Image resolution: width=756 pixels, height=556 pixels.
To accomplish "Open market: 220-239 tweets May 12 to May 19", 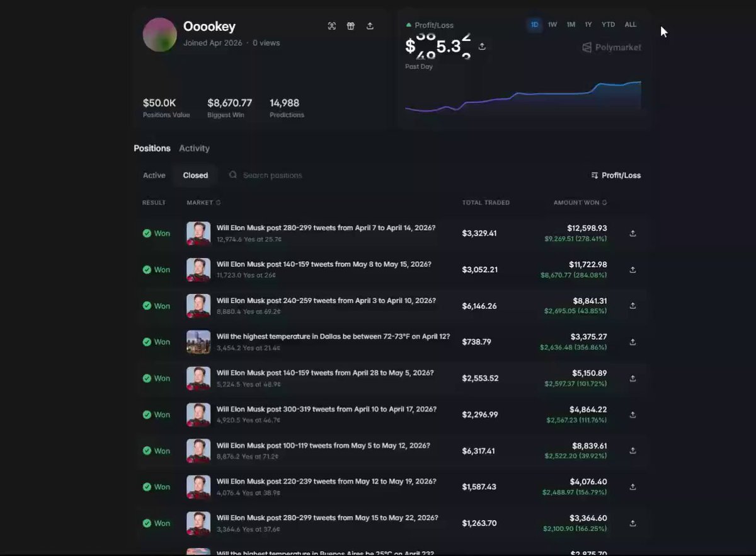I will (326, 482).
